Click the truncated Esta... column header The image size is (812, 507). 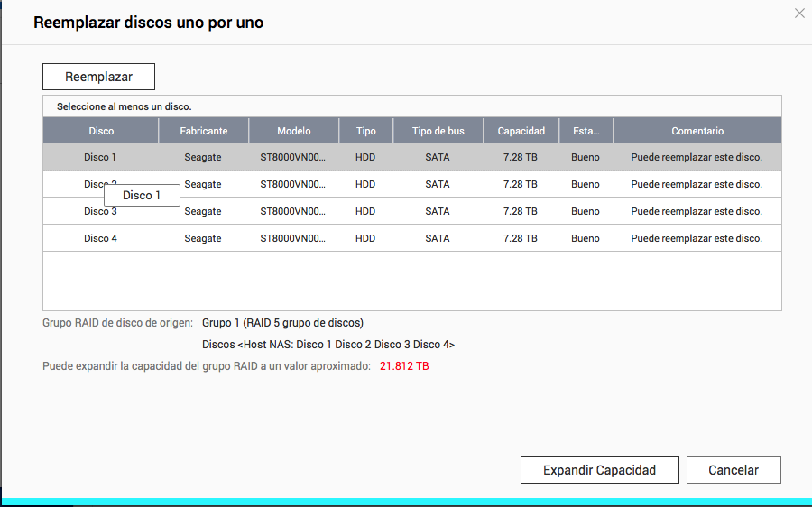(x=586, y=131)
